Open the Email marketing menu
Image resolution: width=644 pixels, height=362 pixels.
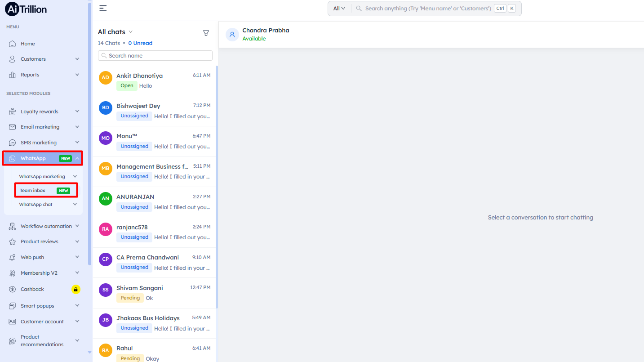pos(40,127)
